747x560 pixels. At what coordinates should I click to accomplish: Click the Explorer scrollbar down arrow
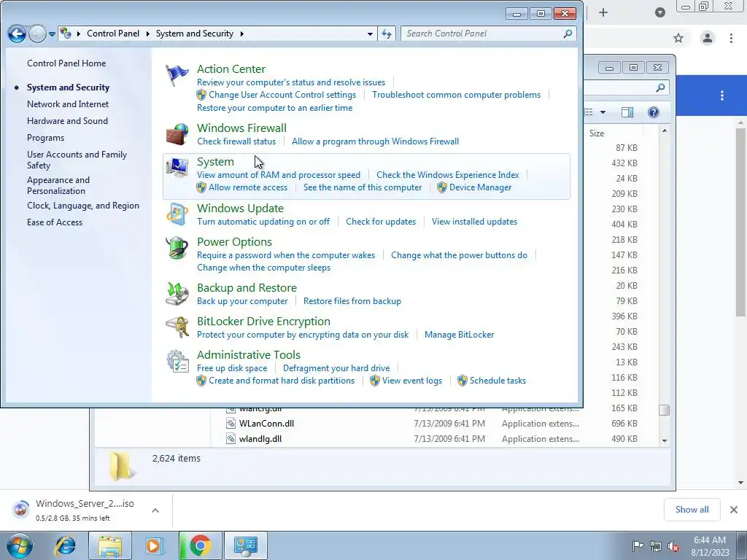pyautogui.click(x=664, y=441)
